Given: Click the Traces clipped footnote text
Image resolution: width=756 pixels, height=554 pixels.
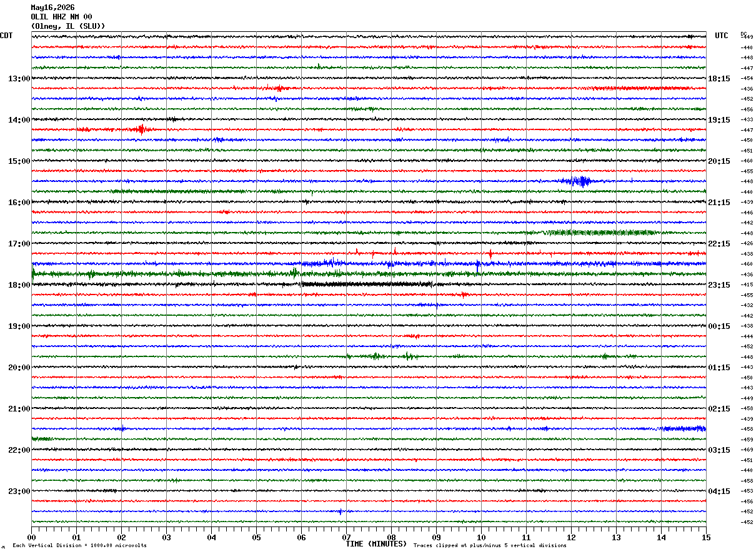Looking at the screenshot, I should pyautogui.click(x=490, y=545).
